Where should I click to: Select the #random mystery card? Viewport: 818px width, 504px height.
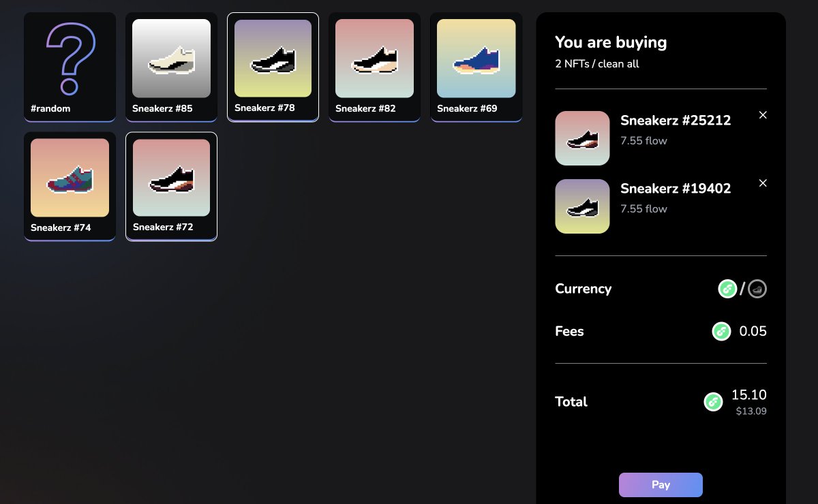click(70, 67)
